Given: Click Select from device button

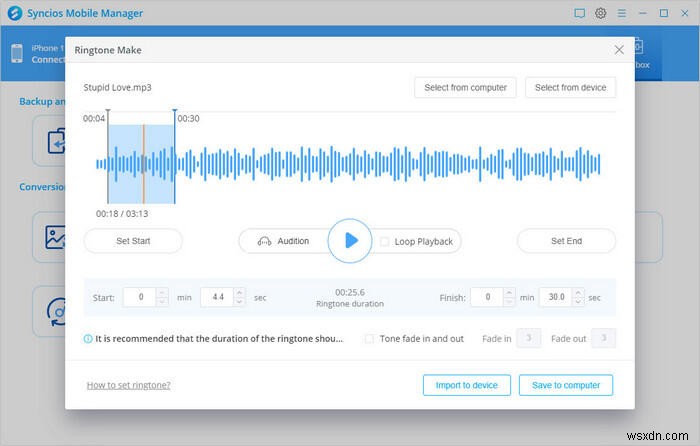Looking at the screenshot, I should click(x=571, y=88).
